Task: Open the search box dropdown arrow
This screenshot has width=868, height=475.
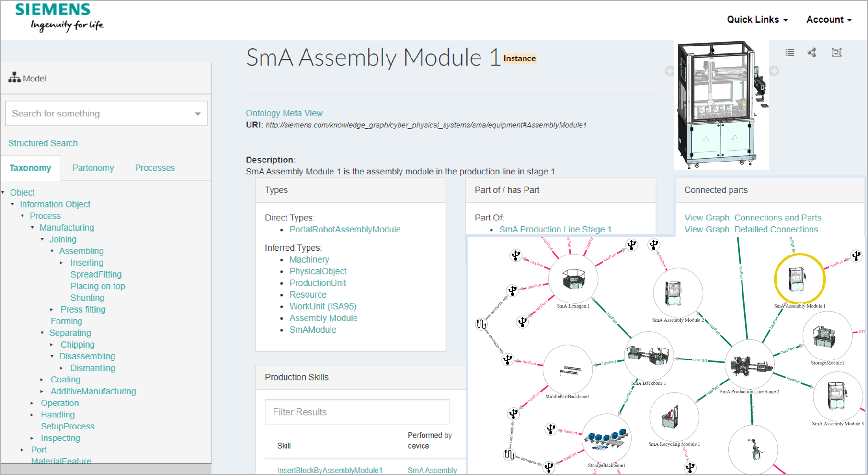Action: (197, 114)
